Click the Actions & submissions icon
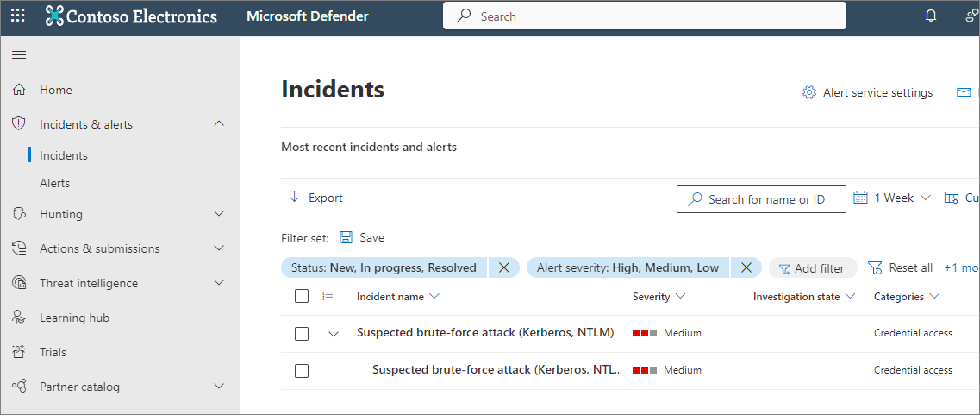Image resolution: width=980 pixels, height=415 pixels. click(19, 248)
